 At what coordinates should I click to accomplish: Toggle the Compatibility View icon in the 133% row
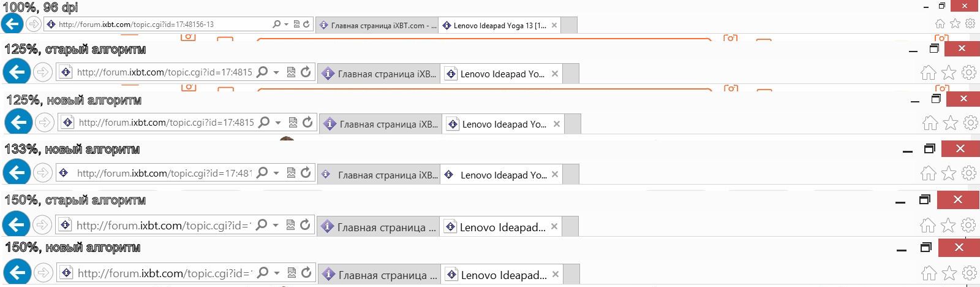291,173
